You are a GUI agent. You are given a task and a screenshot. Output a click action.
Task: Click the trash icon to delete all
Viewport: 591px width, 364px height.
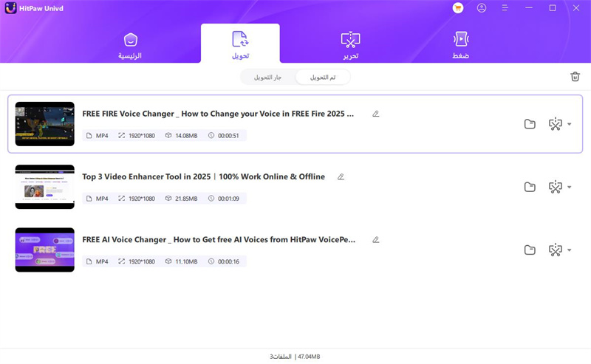575,76
